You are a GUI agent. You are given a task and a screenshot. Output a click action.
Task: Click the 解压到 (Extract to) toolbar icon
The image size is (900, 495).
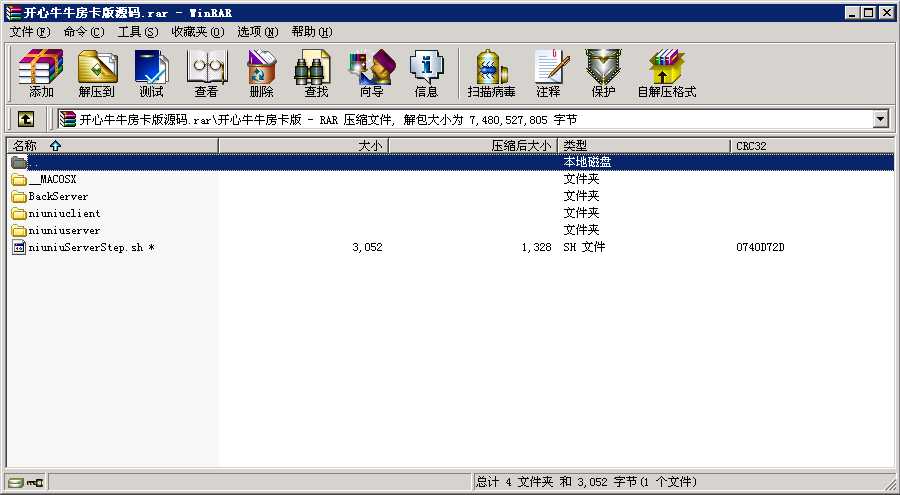96,73
